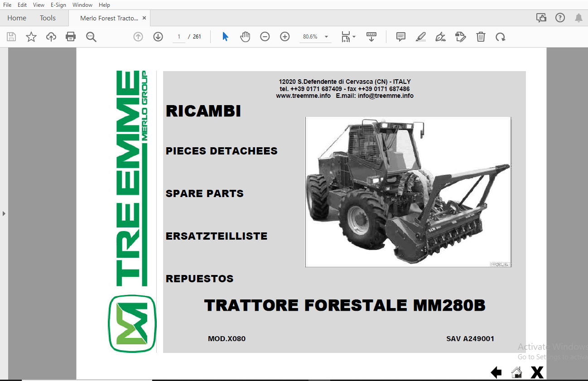Open the E-Sign menu
Image resolution: width=588 pixels, height=381 pixels.
point(58,5)
